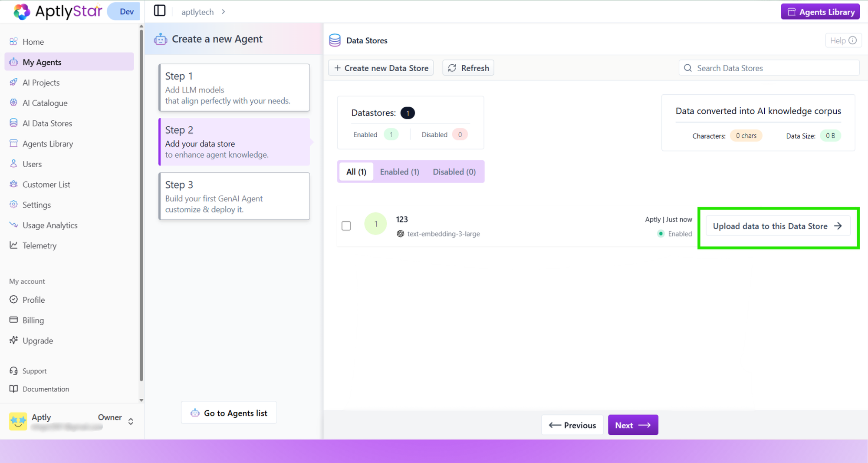Click Create new Data Store button
This screenshot has height=463, width=868.
pos(381,68)
